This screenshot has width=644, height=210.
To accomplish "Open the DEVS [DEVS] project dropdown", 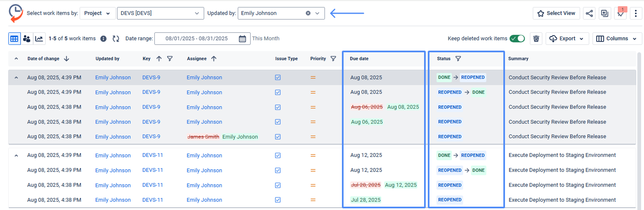I will pos(161,13).
